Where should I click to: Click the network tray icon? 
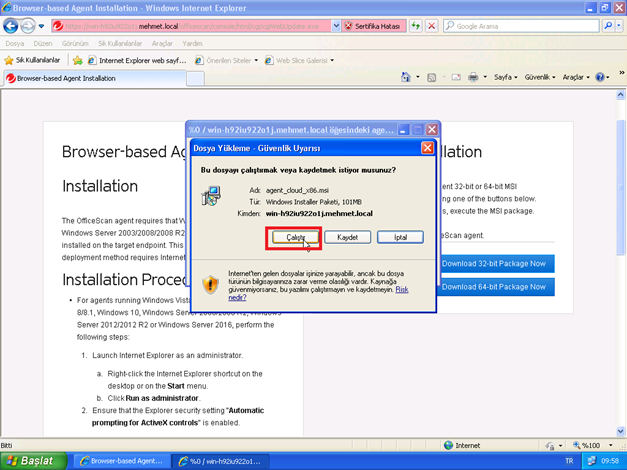pyautogui.click(x=591, y=461)
